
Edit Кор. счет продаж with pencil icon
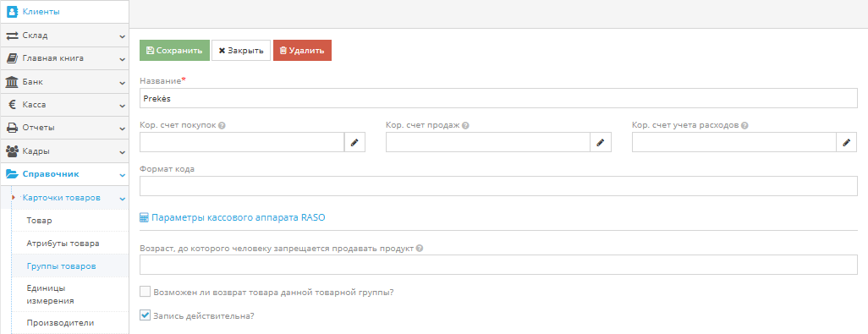coord(601,143)
